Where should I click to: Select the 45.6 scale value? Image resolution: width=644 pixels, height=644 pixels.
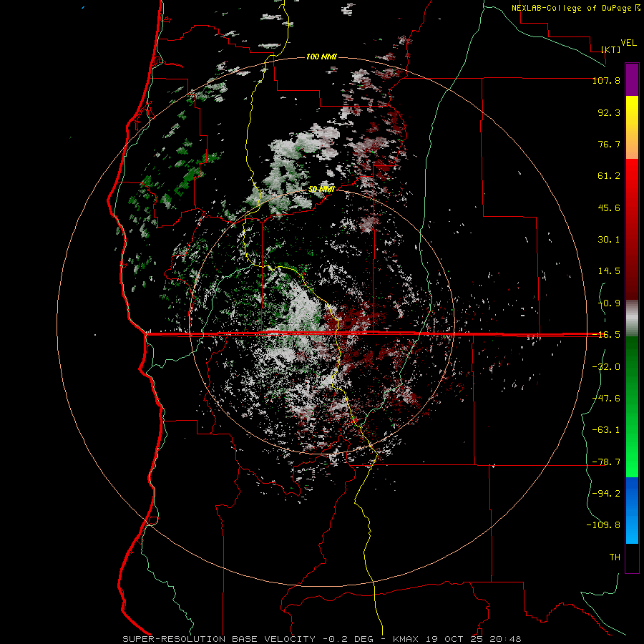coord(609,208)
